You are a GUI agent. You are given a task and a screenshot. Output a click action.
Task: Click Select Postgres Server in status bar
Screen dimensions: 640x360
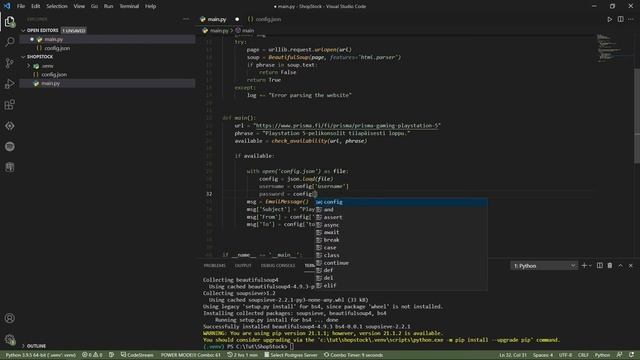pyautogui.click(x=291, y=355)
